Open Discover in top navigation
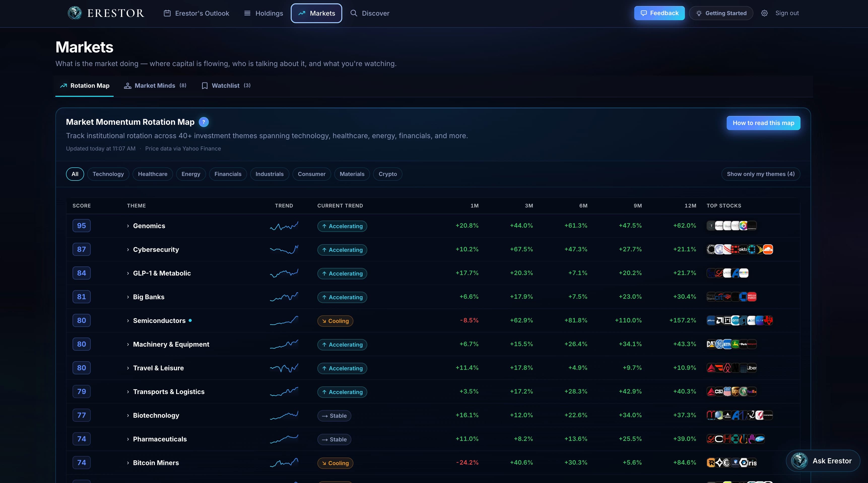868x483 pixels. (370, 13)
